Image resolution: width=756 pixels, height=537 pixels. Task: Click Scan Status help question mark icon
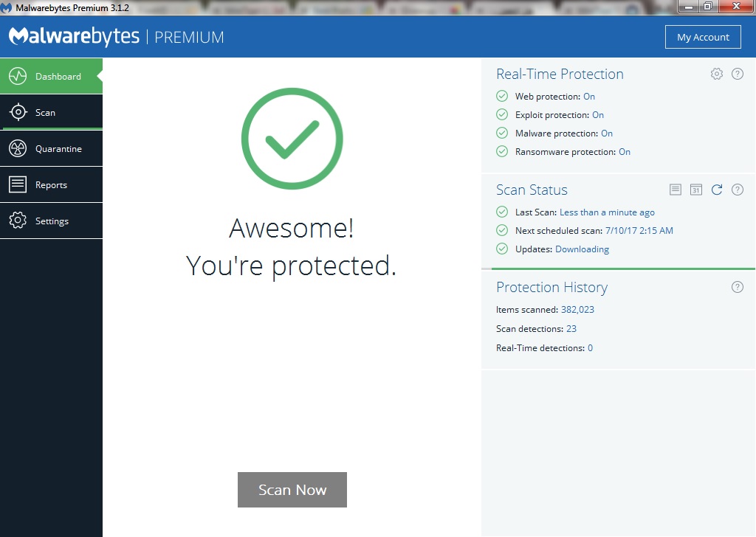click(x=737, y=190)
